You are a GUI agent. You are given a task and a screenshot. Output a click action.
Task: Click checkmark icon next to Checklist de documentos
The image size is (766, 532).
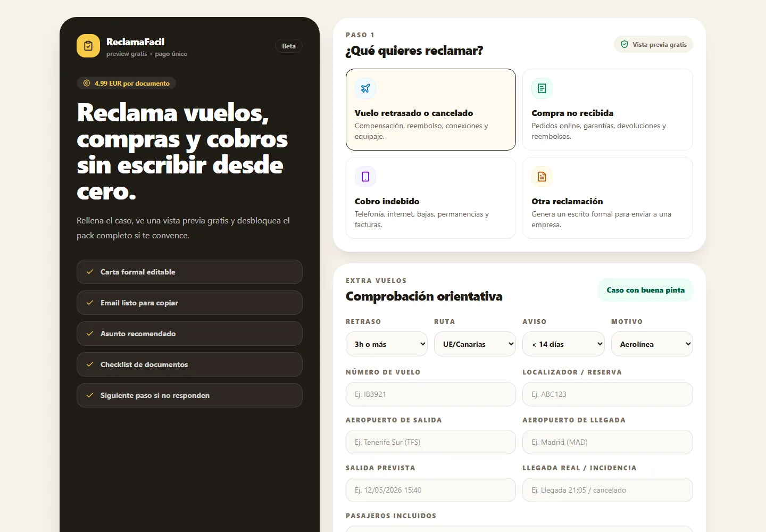coord(90,364)
